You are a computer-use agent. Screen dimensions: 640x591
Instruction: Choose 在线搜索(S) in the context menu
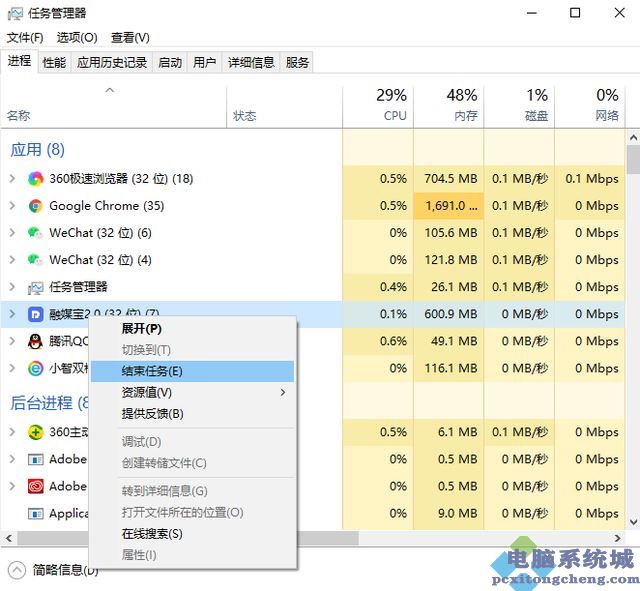point(192,534)
